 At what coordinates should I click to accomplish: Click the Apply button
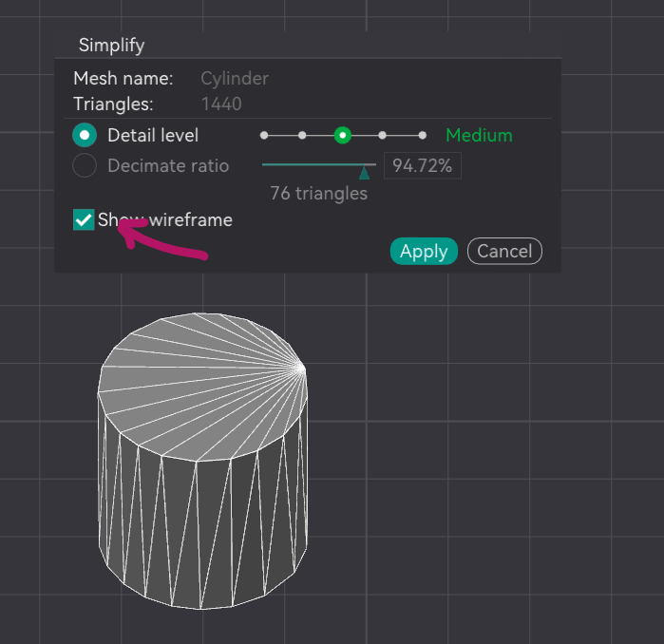tap(424, 251)
